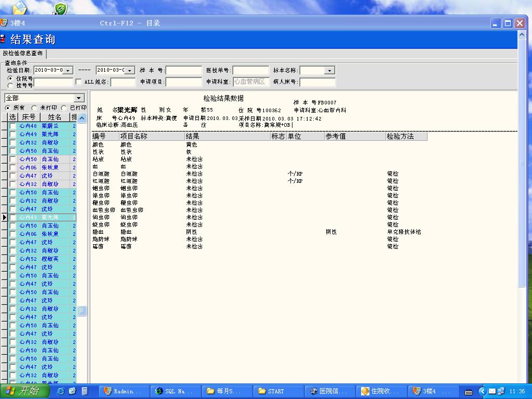Click the 项目名称 column header
Image resolution: width=532 pixels, height=399 pixels.
point(152,137)
